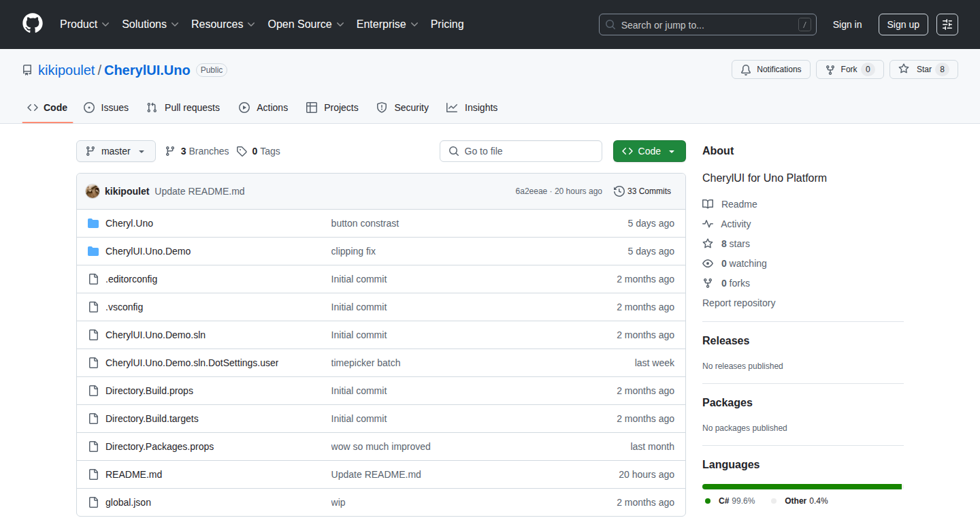Open the 'timepicker batch' commit message

(365, 363)
